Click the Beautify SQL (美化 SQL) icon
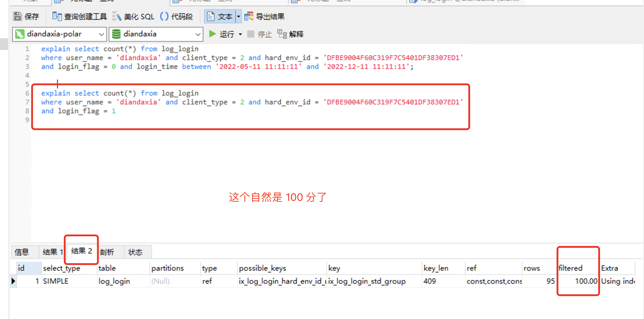Image resolution: width=644 pixels, height=319 pixels. [117, 17]
